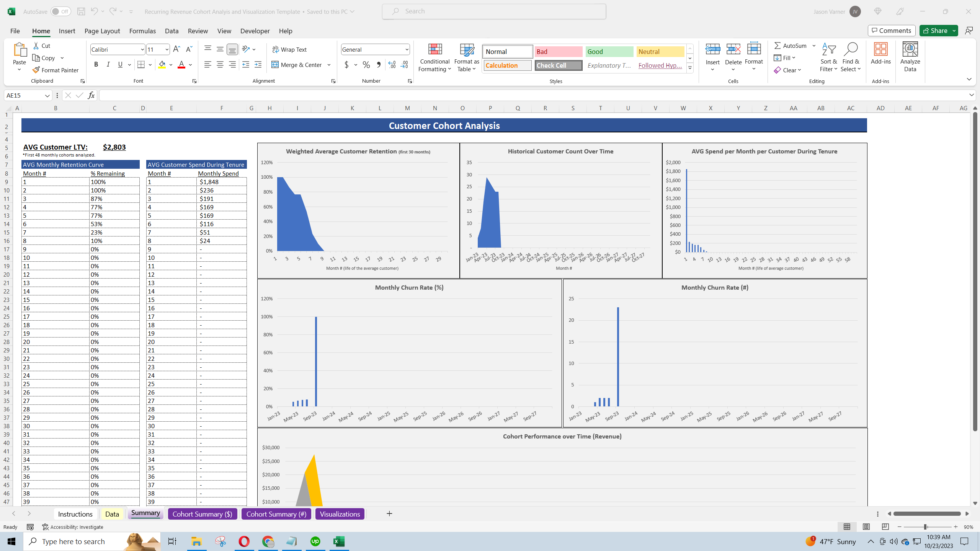This screenshot has width=980, height=551.
Task: Apply the Format Painter
Action: 56,70
